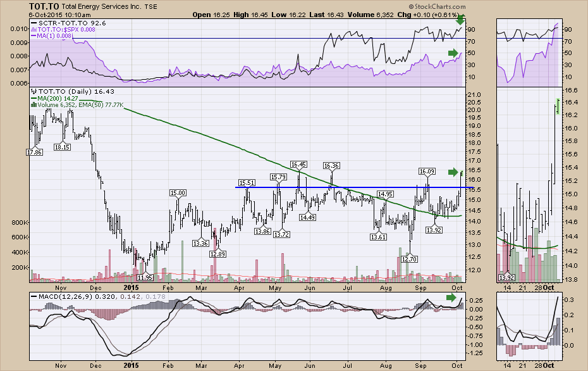588x371 pixels.
Task: Click the 16.45 peak callout on price chart
Action: point(298,164)
